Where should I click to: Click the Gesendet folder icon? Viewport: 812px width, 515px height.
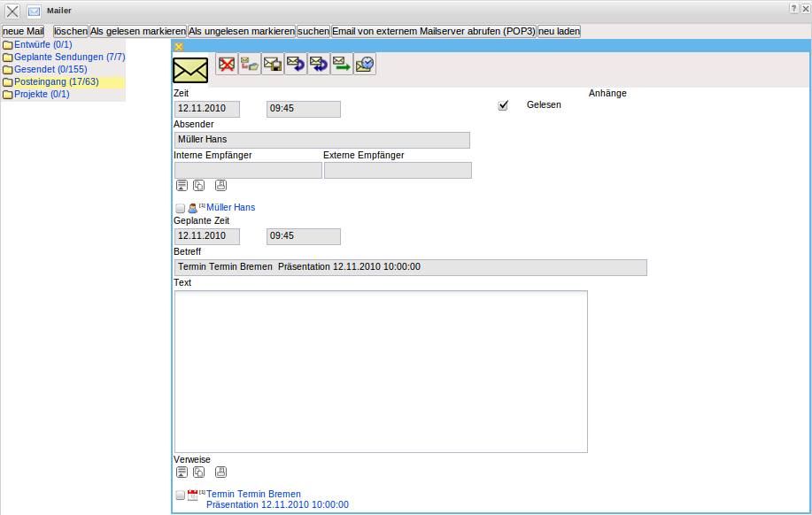tap(7, 70)
